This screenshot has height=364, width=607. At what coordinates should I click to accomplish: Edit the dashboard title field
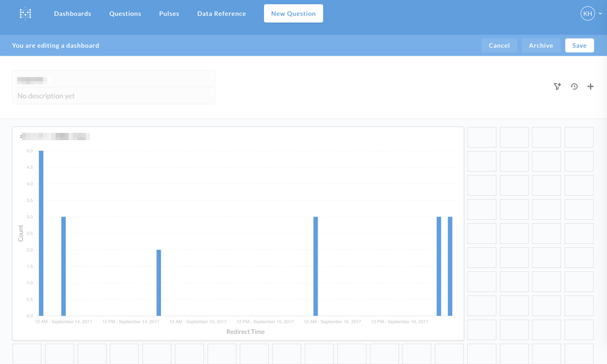point(114,80)
